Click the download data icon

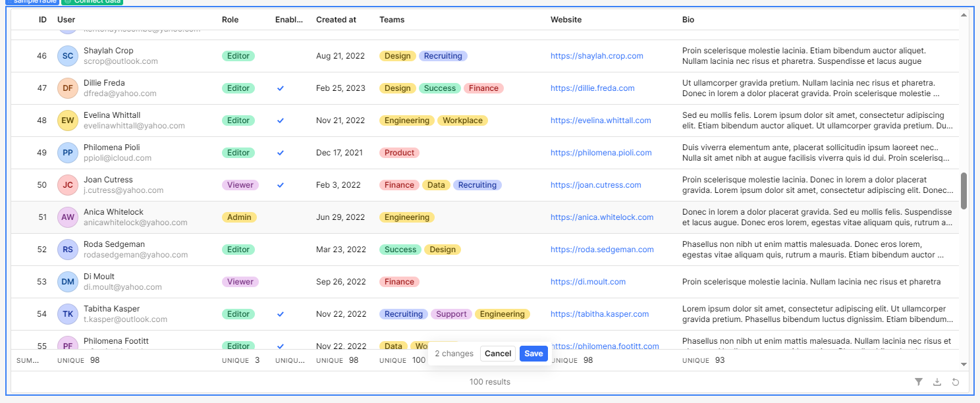click(x=937, y=382)
